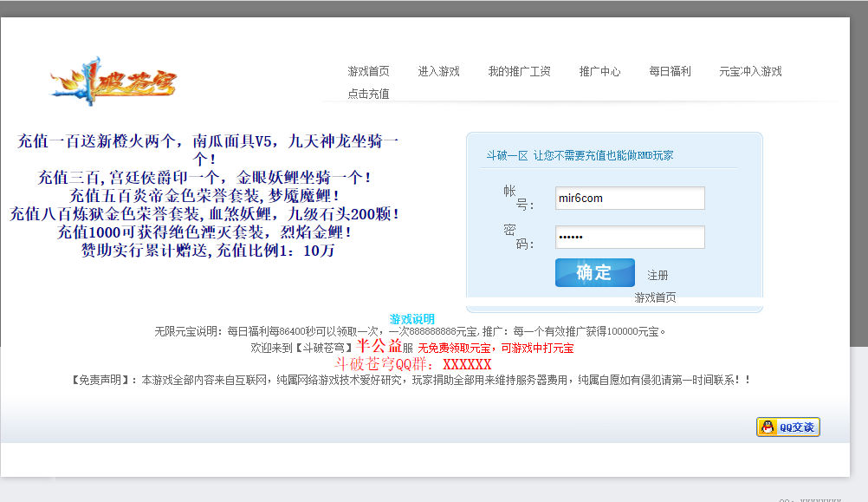Go to 游戏首页 in top navigation

click(x=368, y=71)
